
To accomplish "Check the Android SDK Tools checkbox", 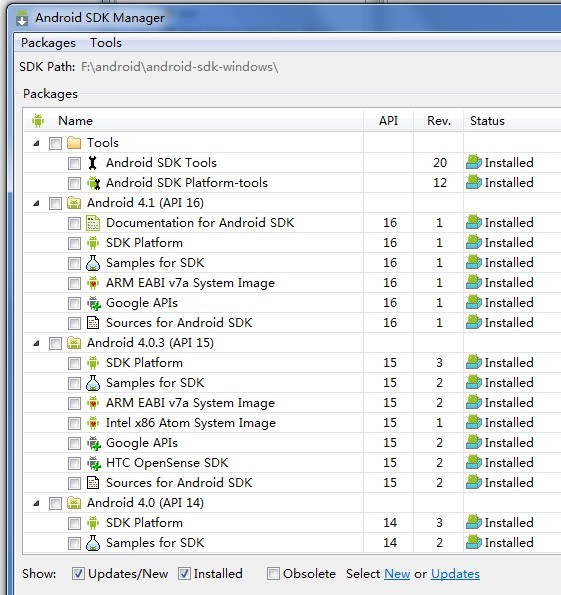I will [x=74, y=164].
